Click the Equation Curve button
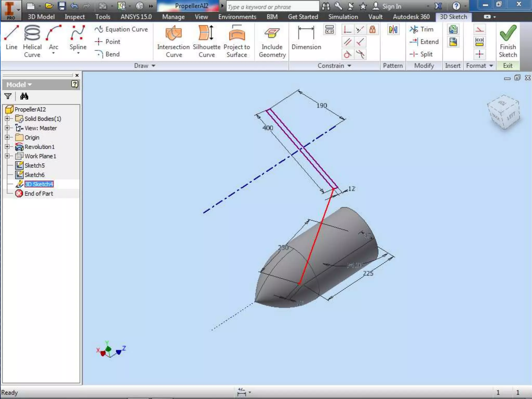532x399 pixels. click(122, 29)
